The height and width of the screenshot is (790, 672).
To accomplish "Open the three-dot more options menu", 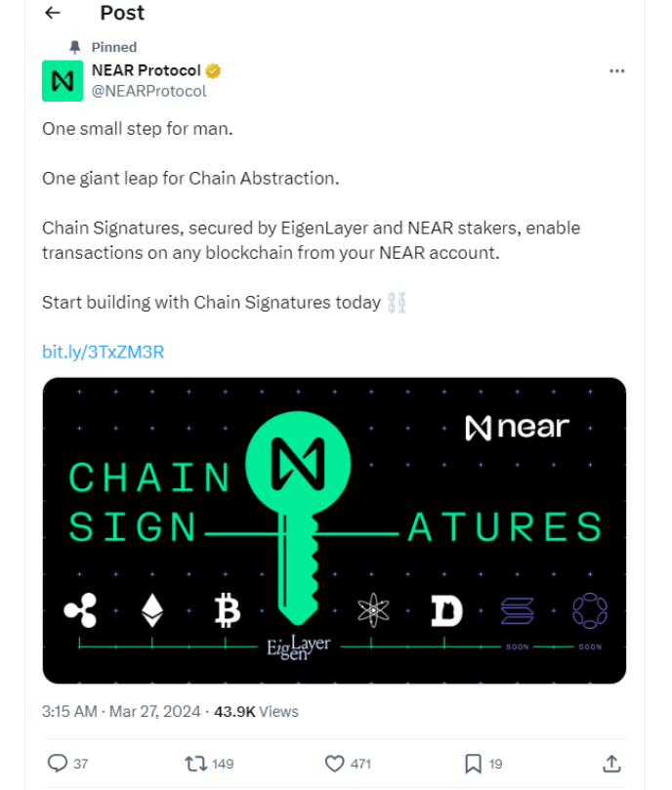I will pyautogui.click(x=616, y=71).
